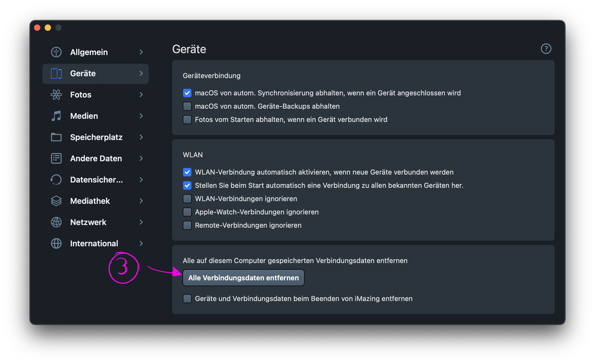Click the Medien music note icon
This screenshot has height=364, width=595.
56,116
